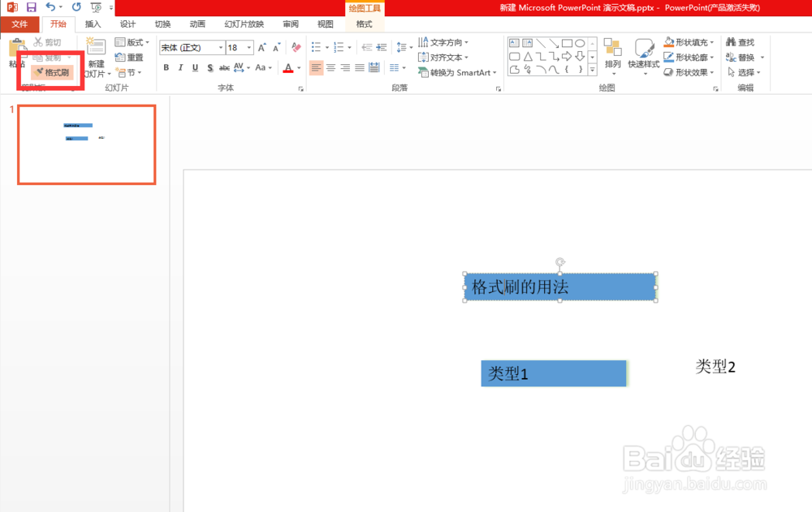Switch to Slide Show (幻灯片放映) tab
Screen dimensions: 812x512
(244, 24)
